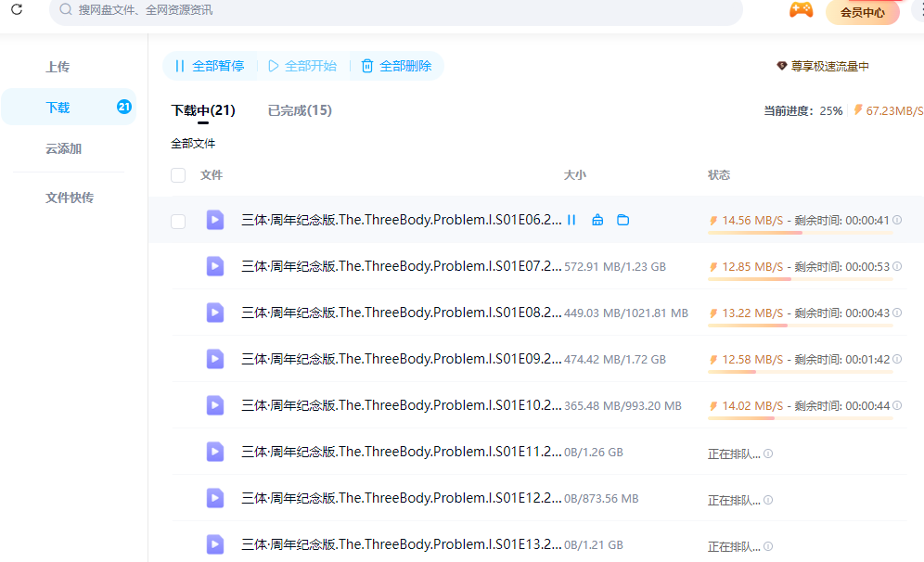The image size is (924, 562).
Task: Click 13.22 MB/S speed on S01E08 row
Action: [752, 313]
